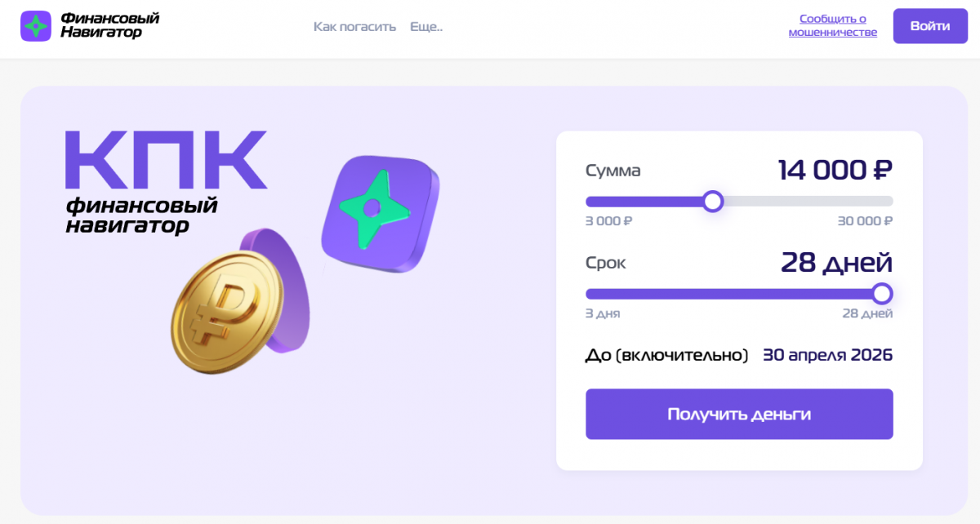Screen dimensions: 980x524
Task: Click the large '28 дней' term value
Action: pyautogui.click(x=836, y=263)
